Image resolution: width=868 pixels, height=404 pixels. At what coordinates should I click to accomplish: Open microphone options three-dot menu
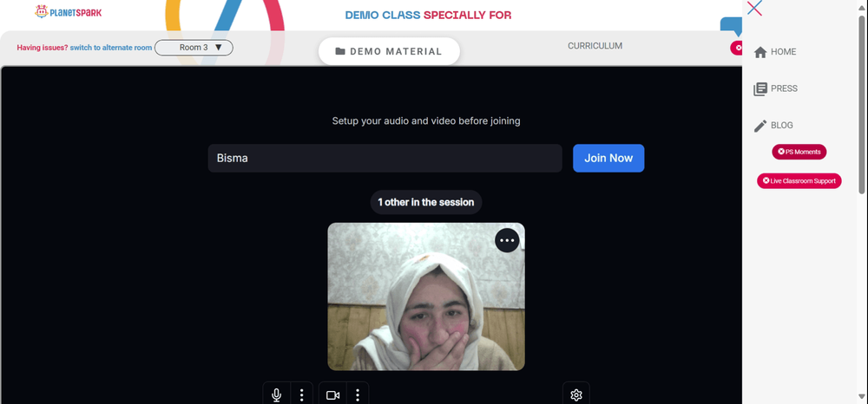point(301,394)
